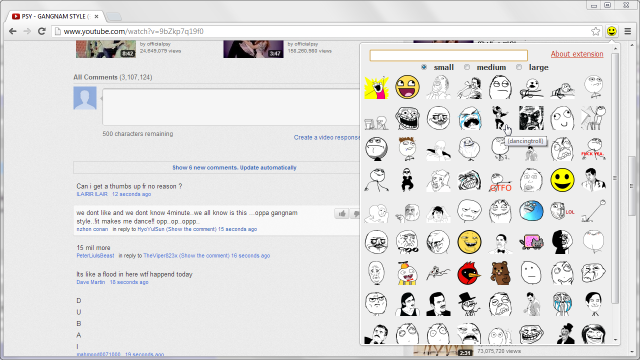Insert the big yellow smiley face
The width and height of the screenshot is (640, 360).
pos(562,180)
